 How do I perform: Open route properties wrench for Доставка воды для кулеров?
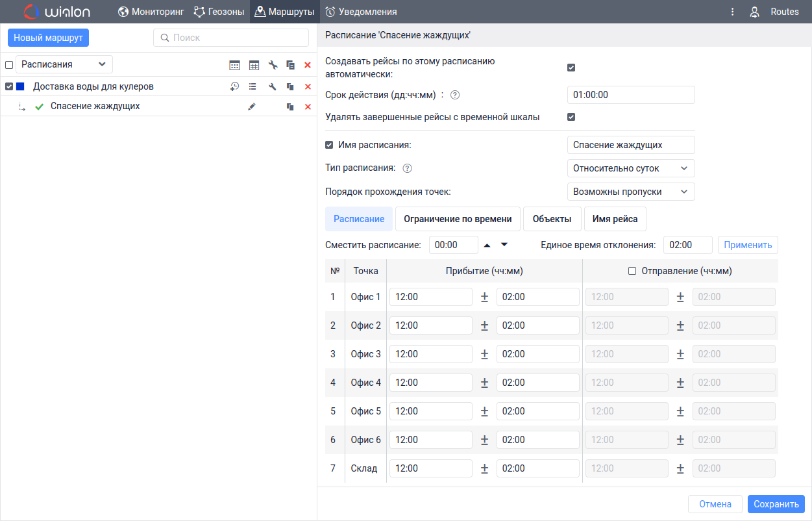273,86
